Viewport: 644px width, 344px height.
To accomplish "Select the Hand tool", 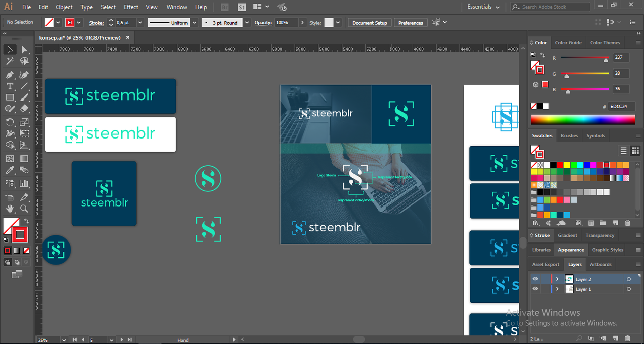I will (x=10, y=209).
